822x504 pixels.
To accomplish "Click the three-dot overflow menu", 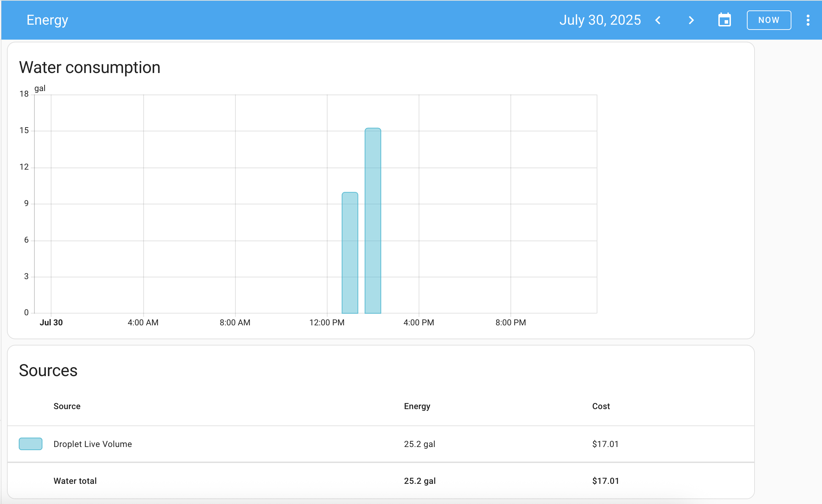I will 808,20.
